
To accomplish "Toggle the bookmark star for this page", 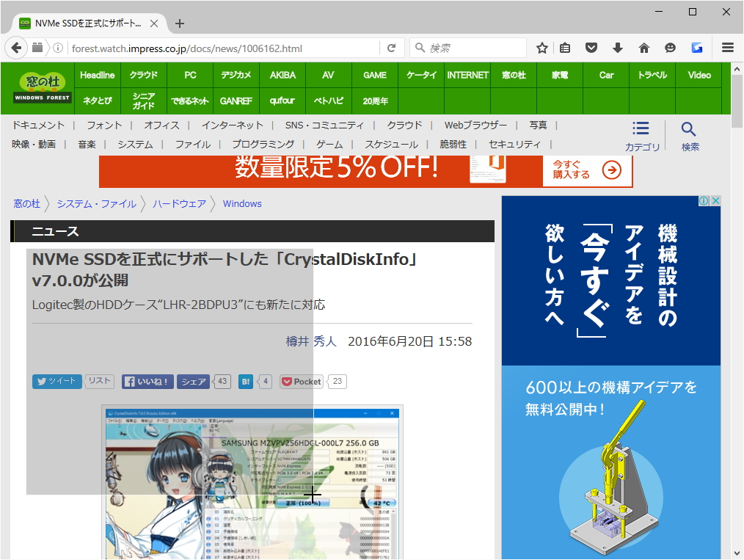I will [x=541, y=48].
